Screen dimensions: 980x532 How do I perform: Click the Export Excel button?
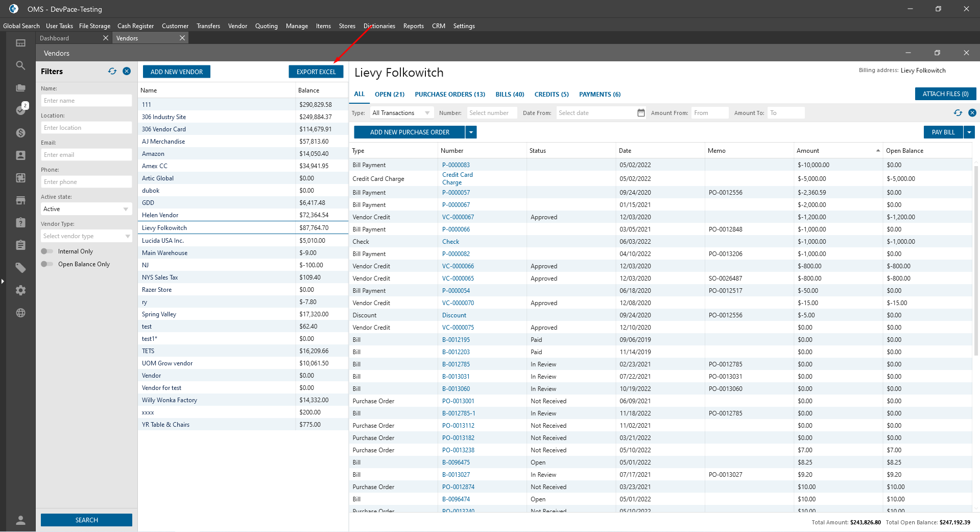316,72
